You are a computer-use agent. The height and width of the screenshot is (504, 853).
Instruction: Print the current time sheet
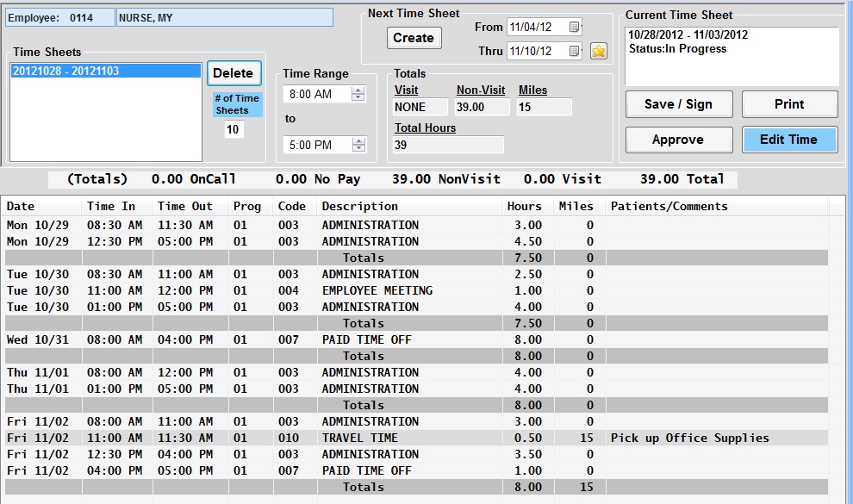789,104
